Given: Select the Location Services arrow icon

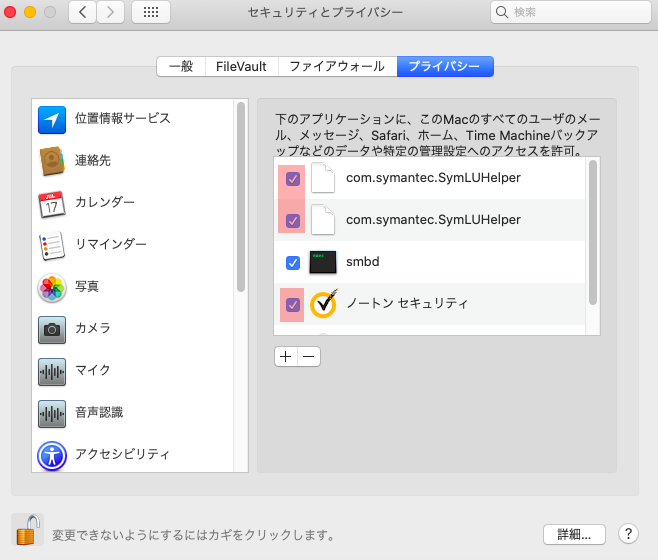Looking at the screenshot, I should [x=52, y=119].
